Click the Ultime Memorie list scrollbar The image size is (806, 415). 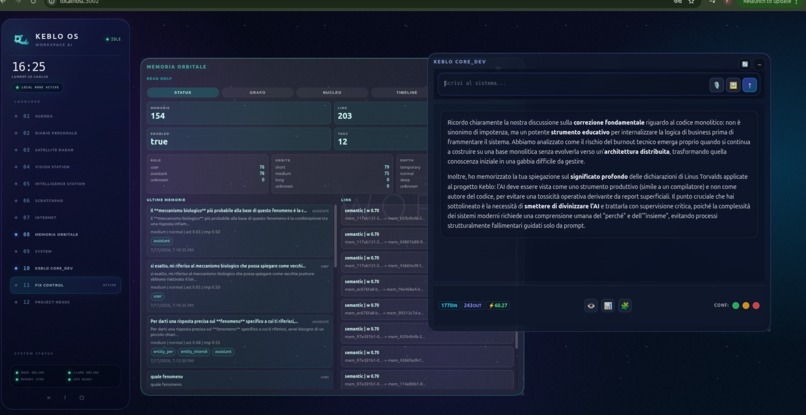click(336, 237)
